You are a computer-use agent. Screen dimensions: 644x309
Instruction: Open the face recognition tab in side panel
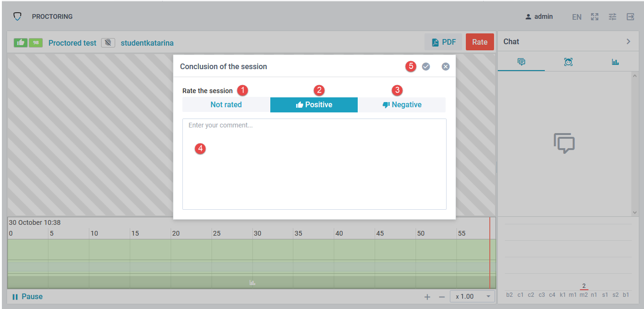pos(568,62)
